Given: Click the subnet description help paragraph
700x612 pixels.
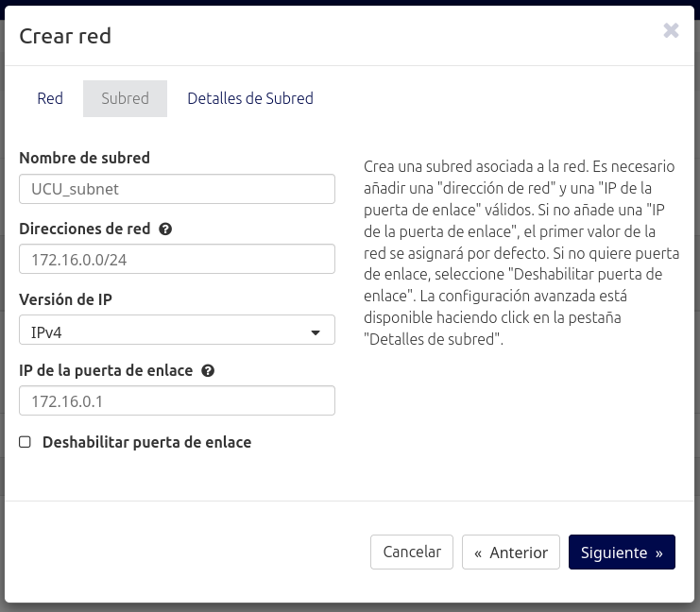Looking at the screenshot, I should tap(521, 253).
